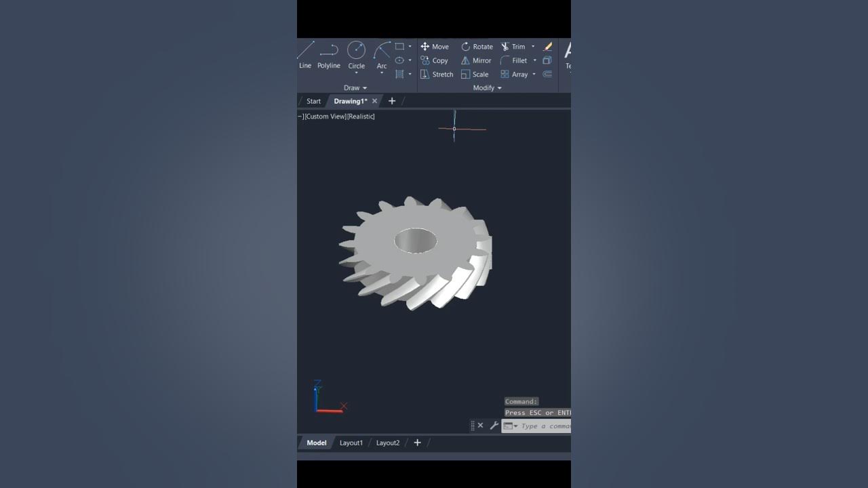Viewport: 868px width, 488px height.
Task: Switch to the Start tab
Action: coord(313,101)
